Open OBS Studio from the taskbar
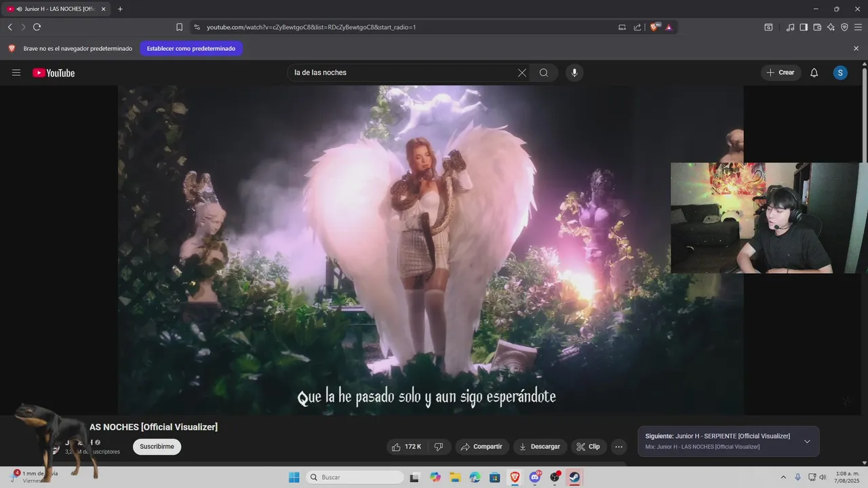This screenshot has height=488, width=868. tap(554, 477)
